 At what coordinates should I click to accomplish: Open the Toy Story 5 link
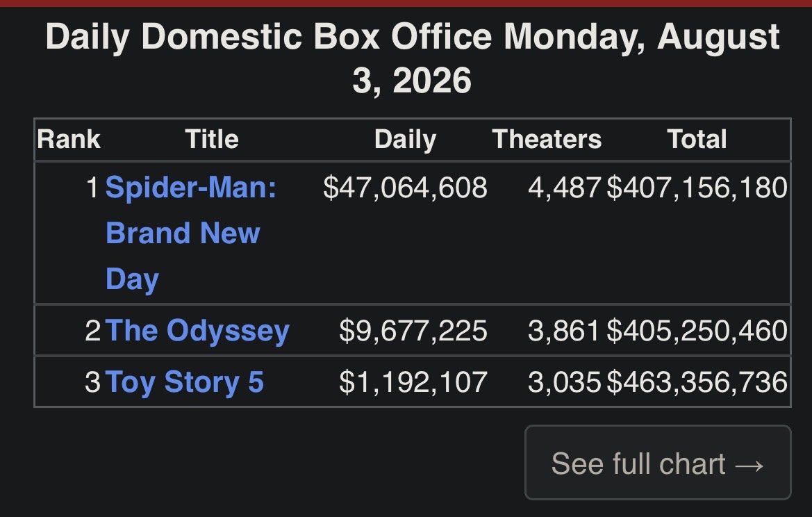184,381
